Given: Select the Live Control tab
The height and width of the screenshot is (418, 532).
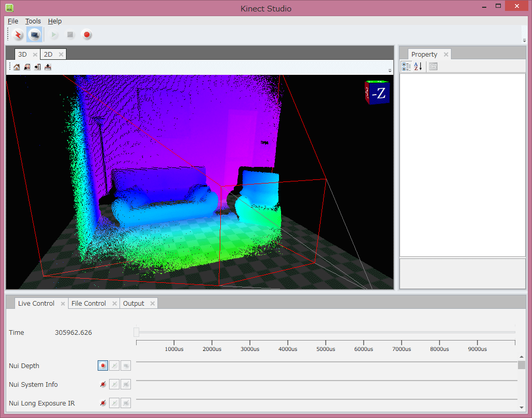Looking at the screenshot, I should click(36, 303).
